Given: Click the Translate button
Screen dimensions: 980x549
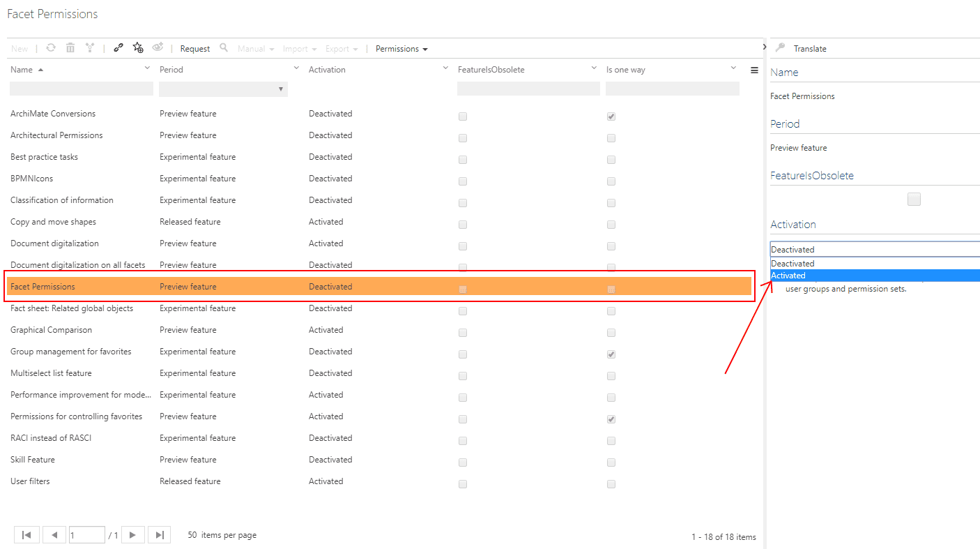Looking at the screenshot, I should (x=810, y=49).
